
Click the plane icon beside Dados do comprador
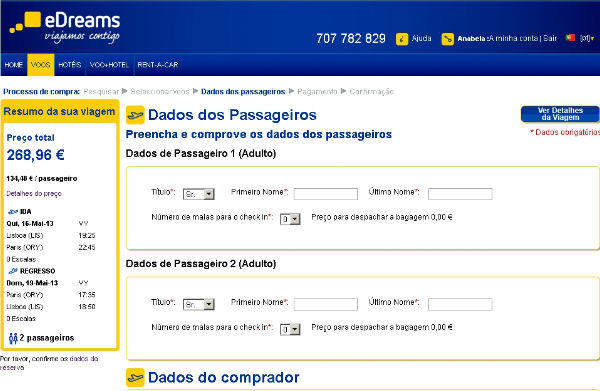tap(135, 378)
